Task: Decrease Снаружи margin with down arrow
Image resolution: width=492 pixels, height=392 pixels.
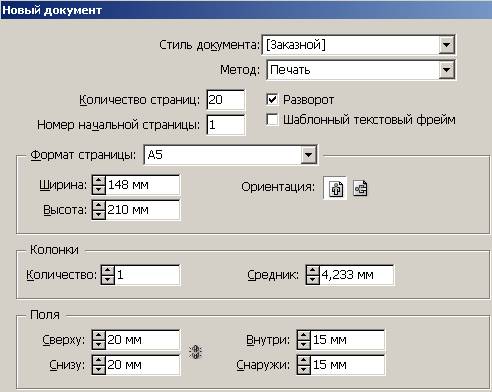Action: (303, 369)
